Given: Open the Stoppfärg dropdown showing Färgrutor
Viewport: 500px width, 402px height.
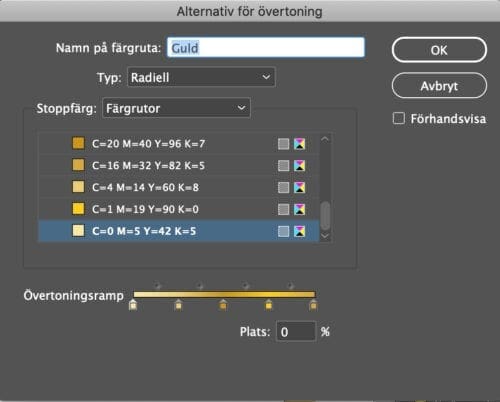Looking at the screenshot, I should (176, 108).
